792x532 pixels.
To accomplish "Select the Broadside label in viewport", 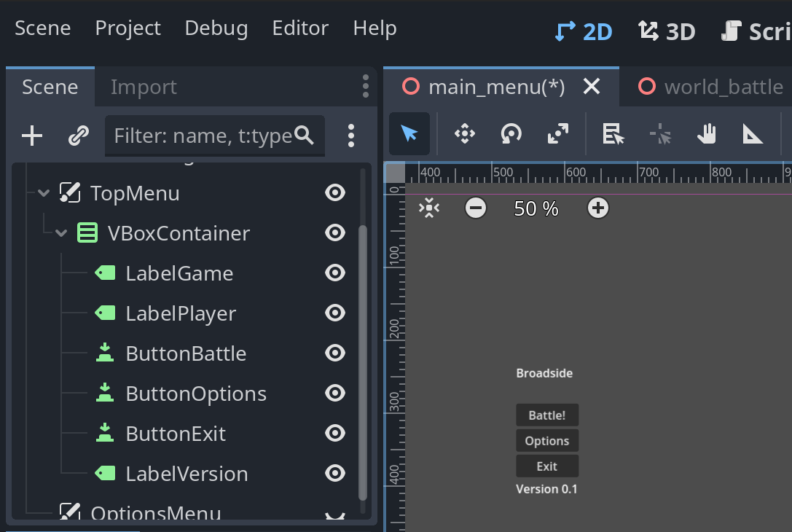I will 544,373.
